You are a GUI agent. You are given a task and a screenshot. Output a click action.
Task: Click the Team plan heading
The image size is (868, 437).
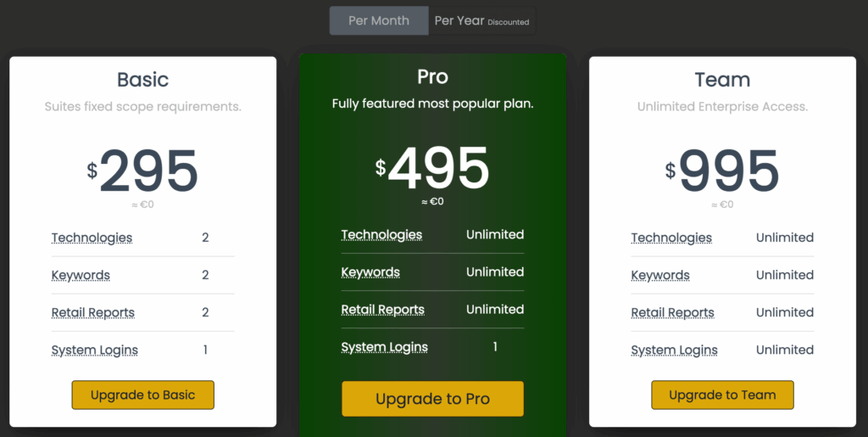722,80
